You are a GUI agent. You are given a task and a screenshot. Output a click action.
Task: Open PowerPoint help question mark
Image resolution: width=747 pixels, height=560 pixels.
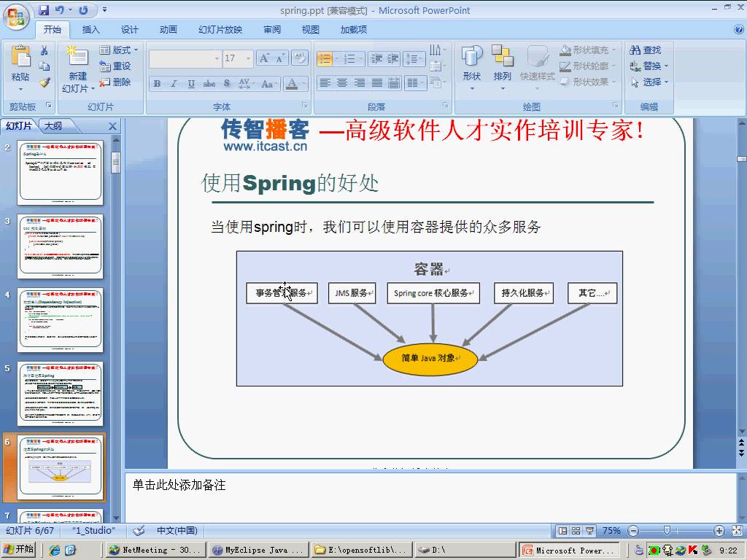click(739, 29)
